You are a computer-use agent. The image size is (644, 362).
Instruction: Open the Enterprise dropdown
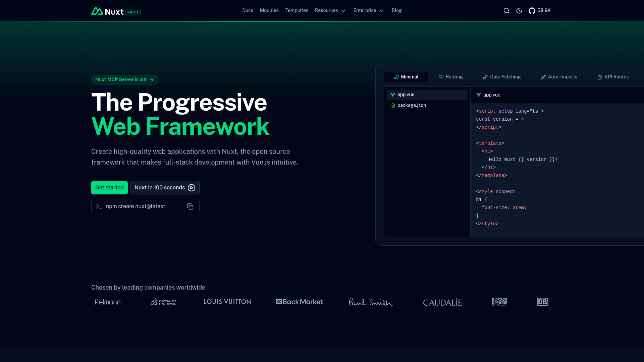click(368, 10)
